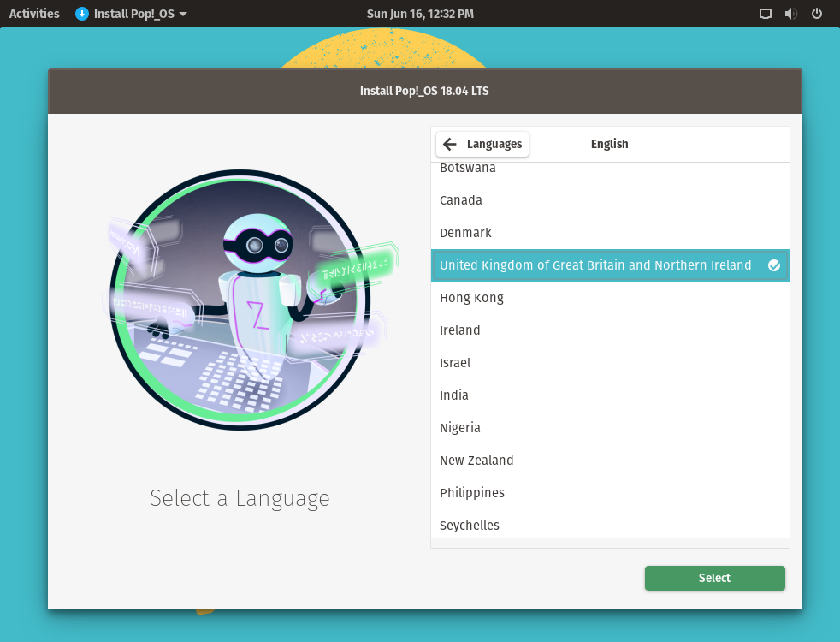Go back to Languages list
840x642 pixels.
click(482, 144)
